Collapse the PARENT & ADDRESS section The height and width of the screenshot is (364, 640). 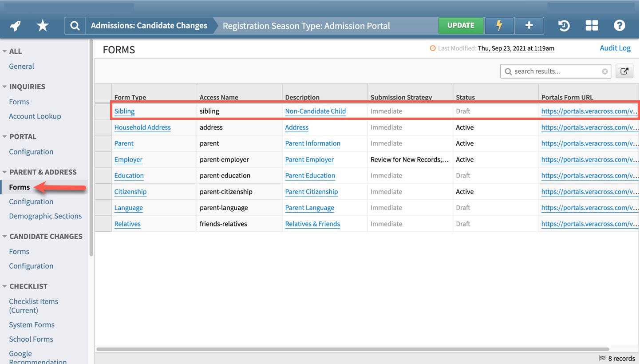pos(4,172)
